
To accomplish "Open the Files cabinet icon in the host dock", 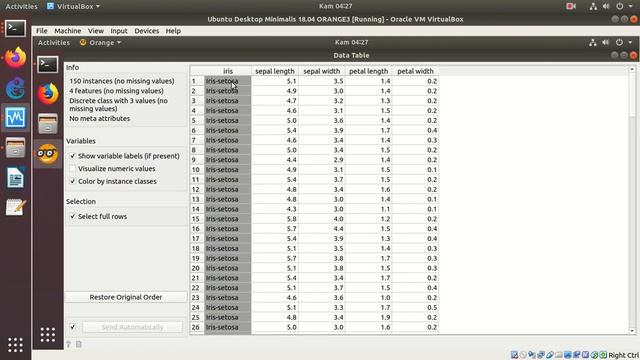I will [15, 148].
